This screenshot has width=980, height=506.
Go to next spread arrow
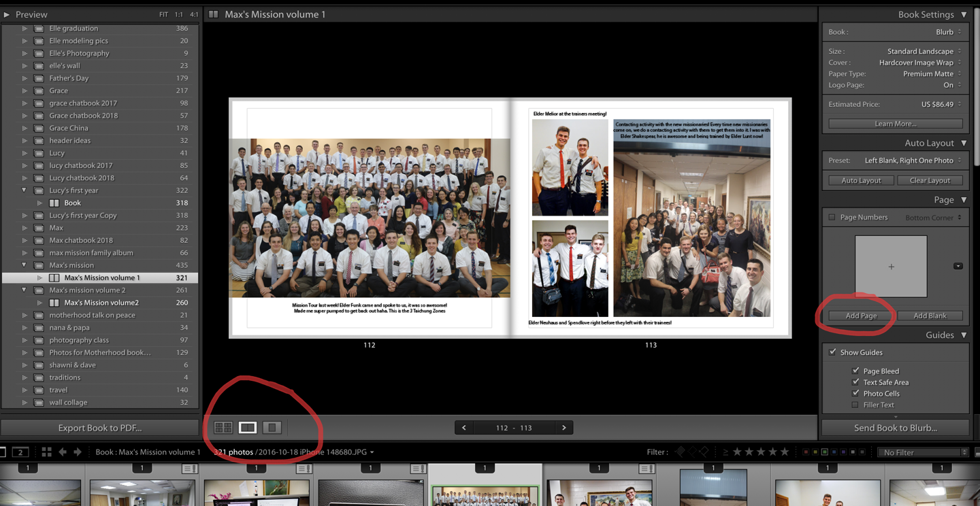[x=563, y=428]
